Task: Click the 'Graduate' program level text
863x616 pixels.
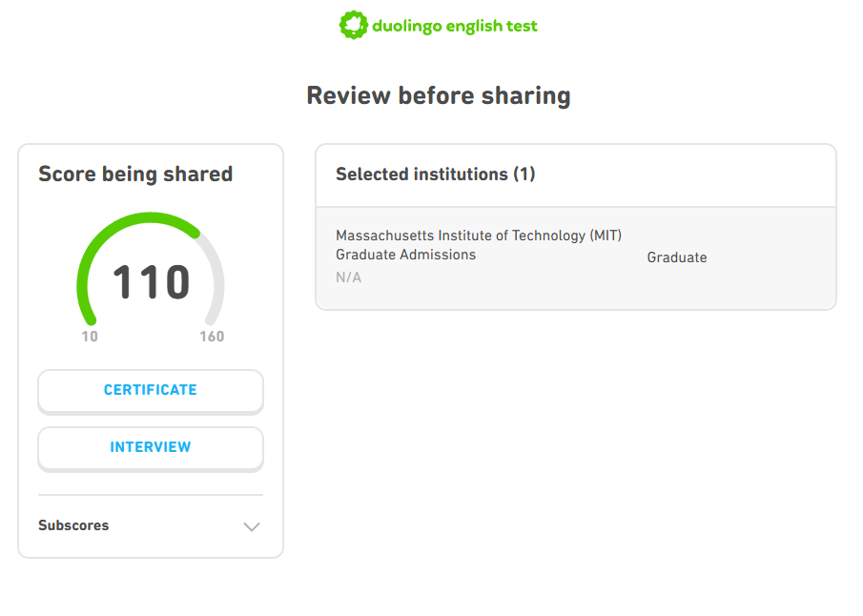Action: click(x=677, y=257)
